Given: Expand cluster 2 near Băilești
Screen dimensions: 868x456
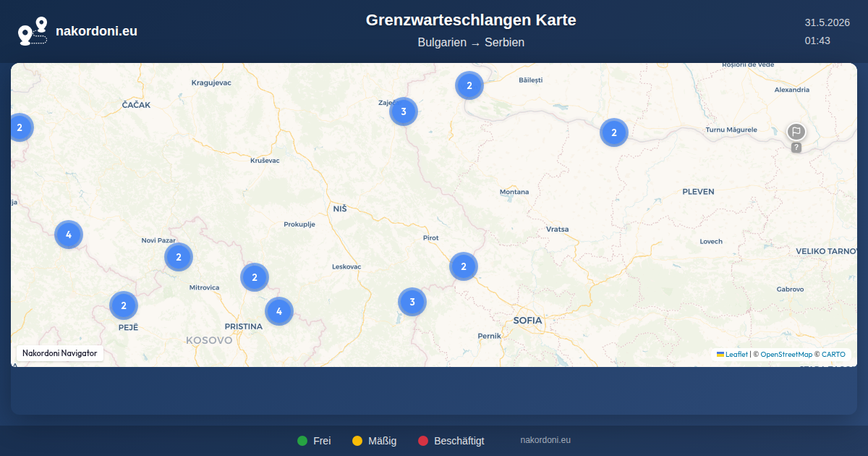Looking at the screenshot, I should pyautogui.click(x=469, y=85).
